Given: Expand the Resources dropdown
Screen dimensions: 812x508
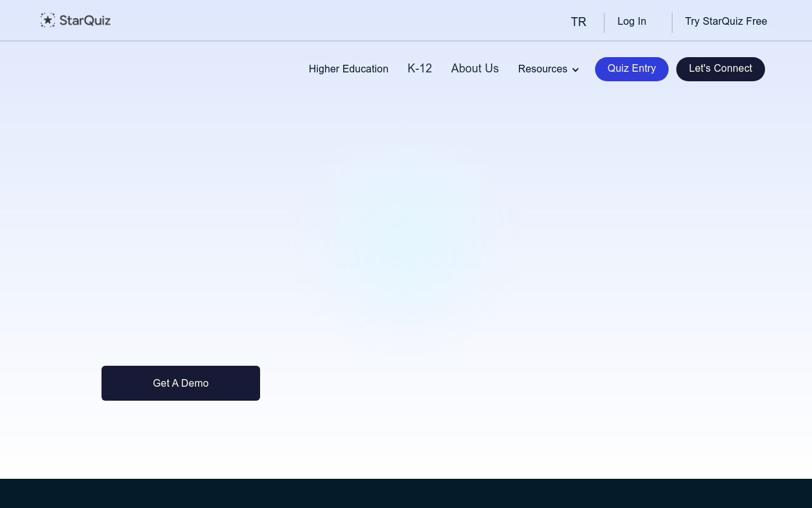Looking at the screenshot, I should [x=549, y=69].
